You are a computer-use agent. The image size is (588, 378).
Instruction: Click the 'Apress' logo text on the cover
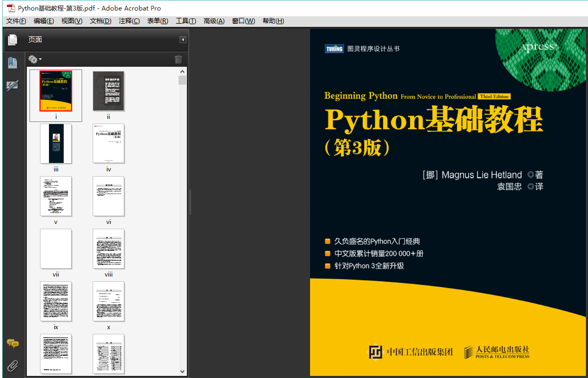click(538, 47)
